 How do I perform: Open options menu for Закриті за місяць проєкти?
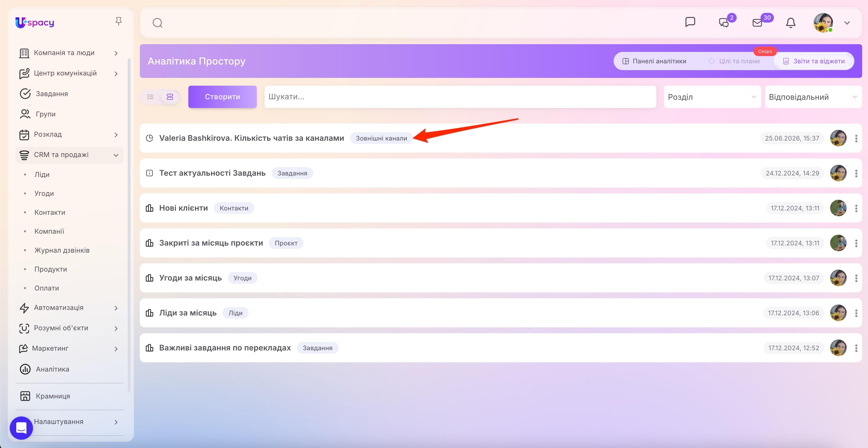pos(856,243)
